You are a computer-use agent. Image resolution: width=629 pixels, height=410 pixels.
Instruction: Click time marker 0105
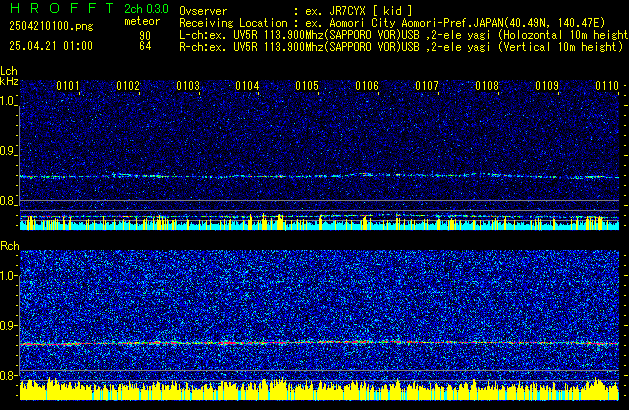pos(307,86)
